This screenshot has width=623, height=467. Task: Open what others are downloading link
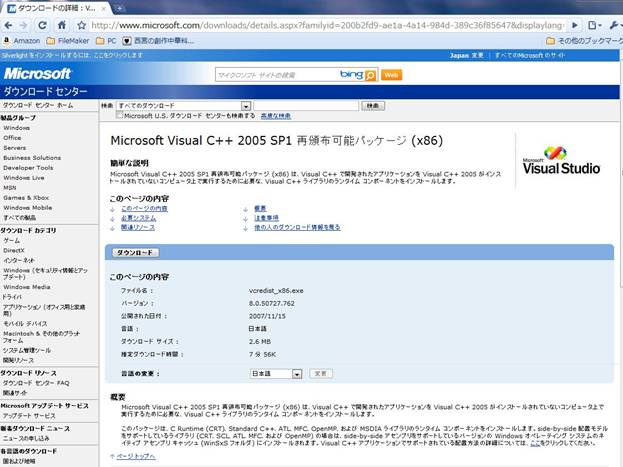[297, 227]
